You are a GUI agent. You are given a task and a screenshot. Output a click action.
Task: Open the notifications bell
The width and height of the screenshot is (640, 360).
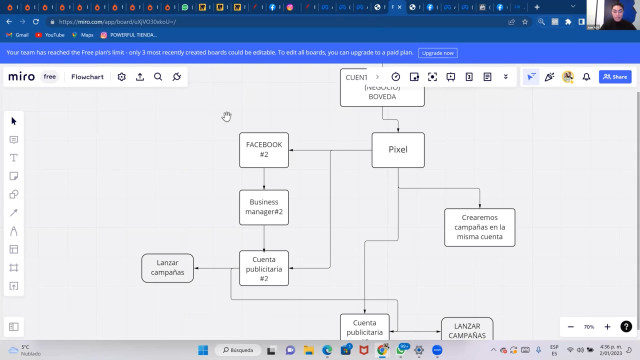[587, 77]
